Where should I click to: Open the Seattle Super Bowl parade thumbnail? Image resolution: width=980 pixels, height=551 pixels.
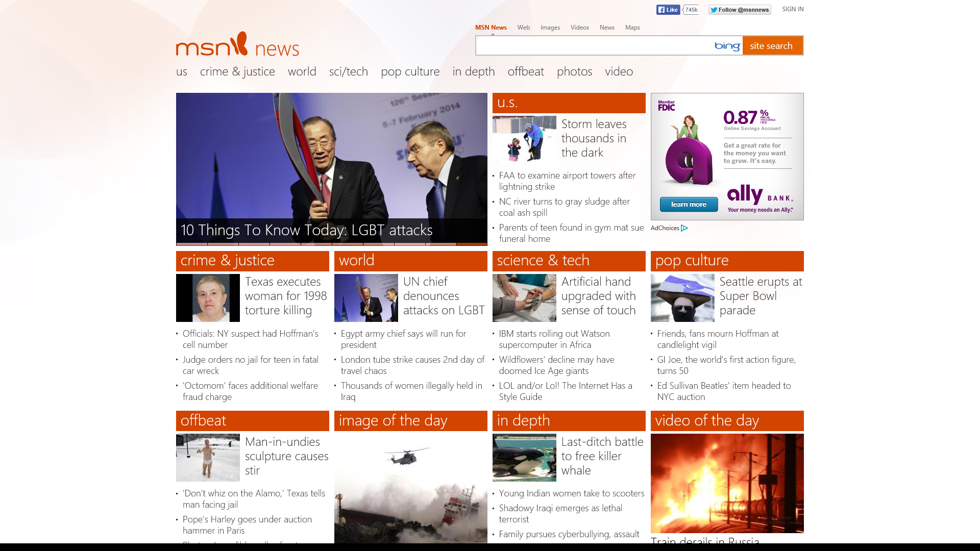[682, 298]
